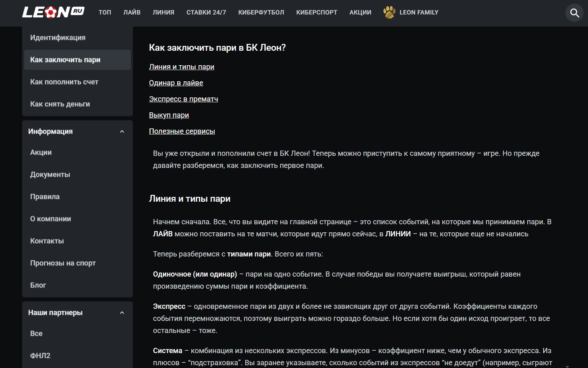The height and width of the screenshot is (368, 588).
Task: Open the ТОП menu item
Action: pos(105,12)
